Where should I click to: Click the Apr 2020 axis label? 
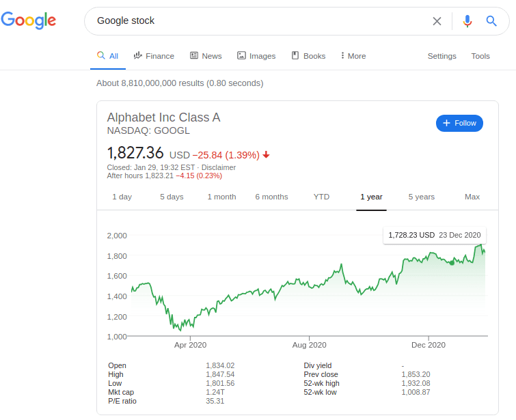(190, 345)
